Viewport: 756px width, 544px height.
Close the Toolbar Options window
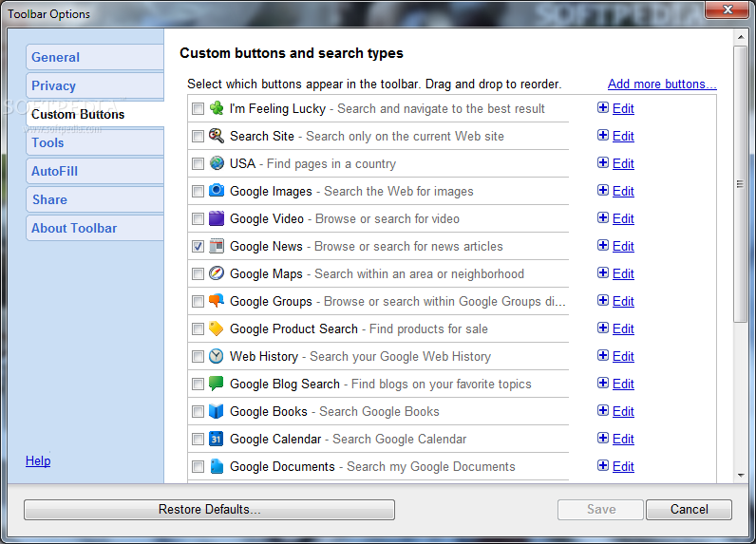(728, 9)
